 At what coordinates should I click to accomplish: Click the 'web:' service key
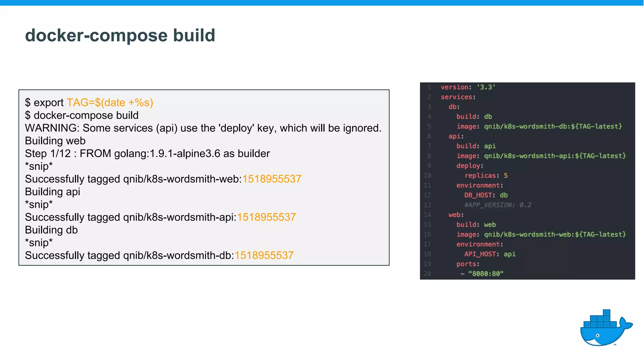[x=456, y=215]
